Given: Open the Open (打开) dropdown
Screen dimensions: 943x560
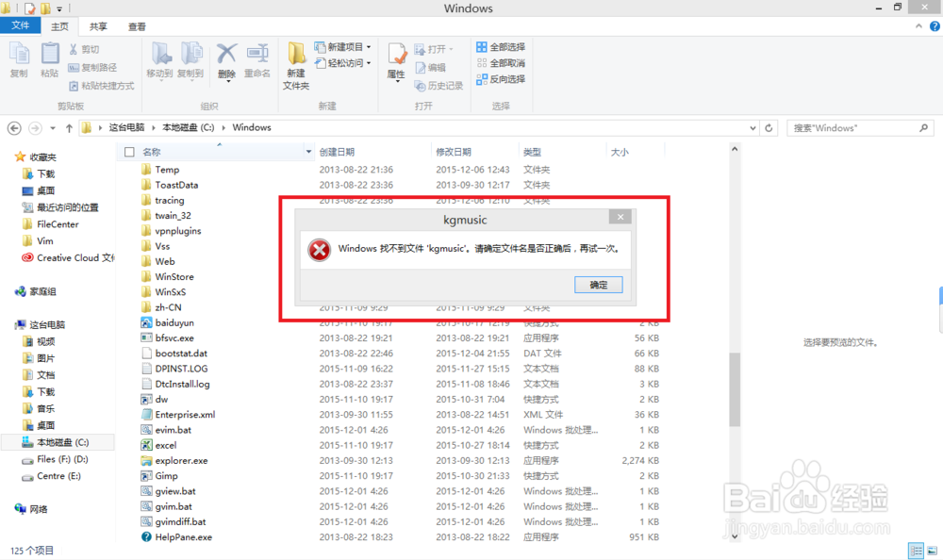Looking at the screenshot, I should [x=434, y=49].
